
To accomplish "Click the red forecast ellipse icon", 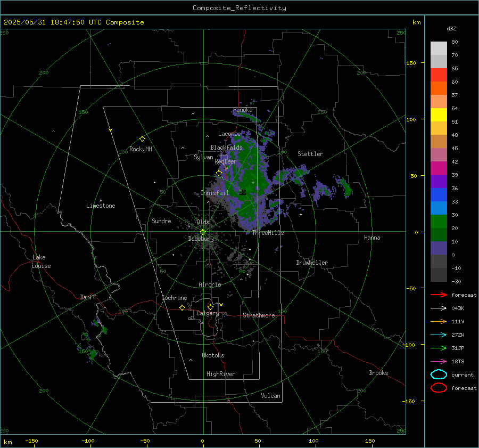I will coord(439,388).
